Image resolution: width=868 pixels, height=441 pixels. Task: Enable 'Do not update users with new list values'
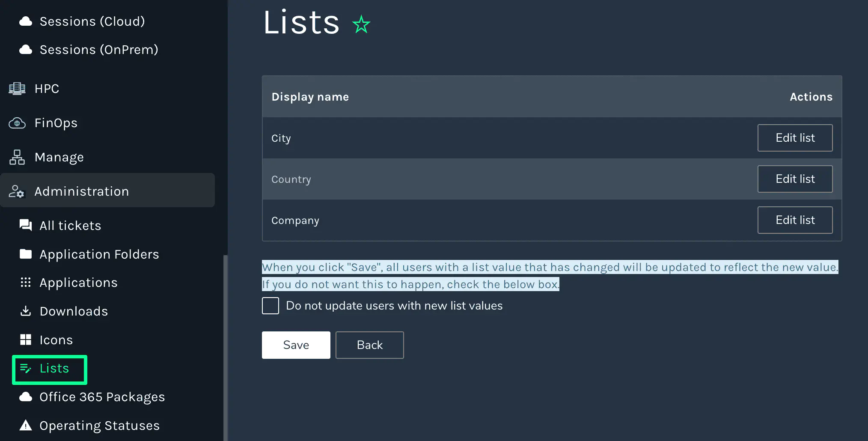click(270, 305)
